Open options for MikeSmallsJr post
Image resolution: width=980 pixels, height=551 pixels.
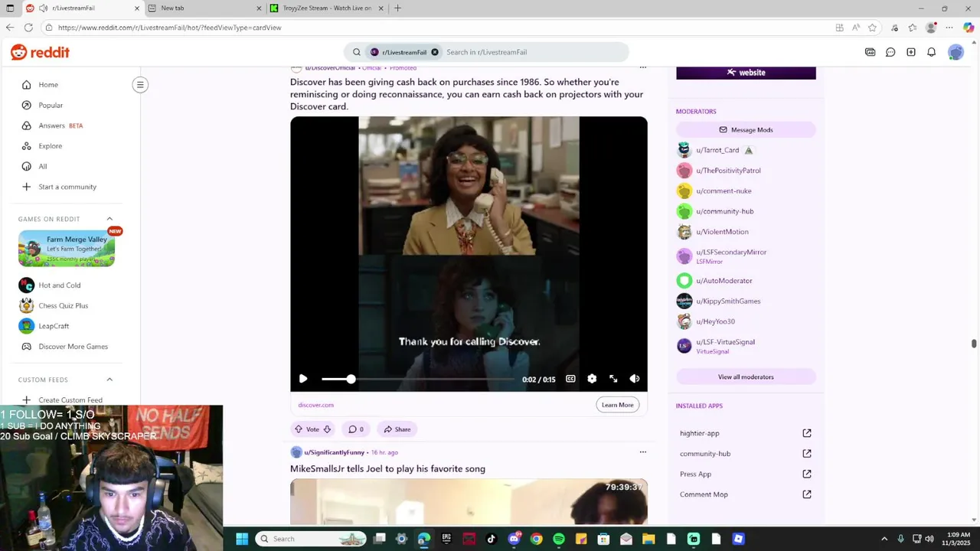point(643,452)
